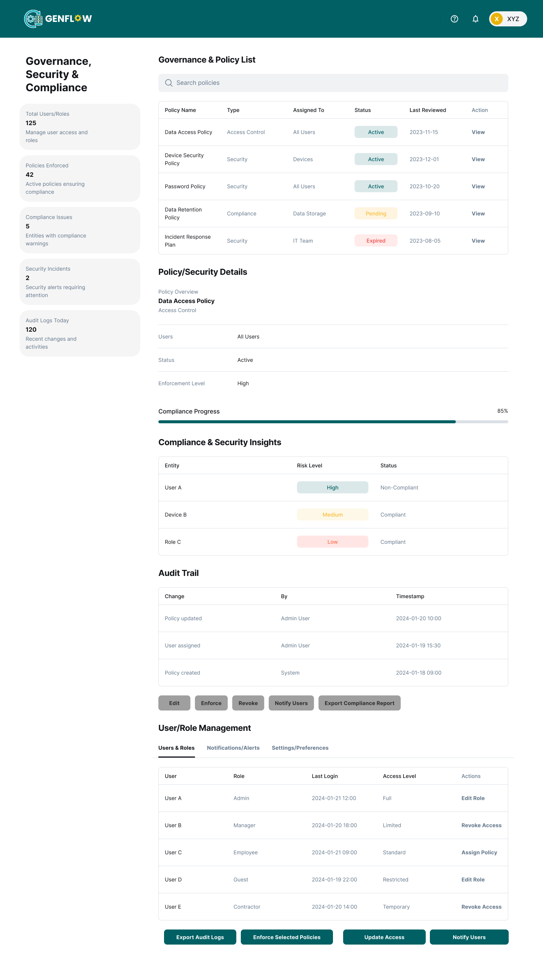Click the Update Access button
Screen dimensions: 543x980
(384, 937)
